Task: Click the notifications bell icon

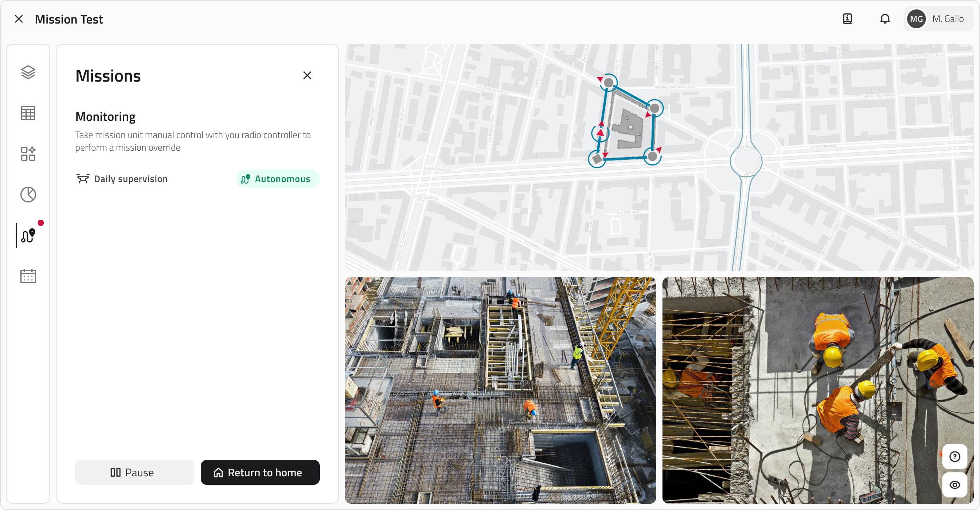Action: 885,19
